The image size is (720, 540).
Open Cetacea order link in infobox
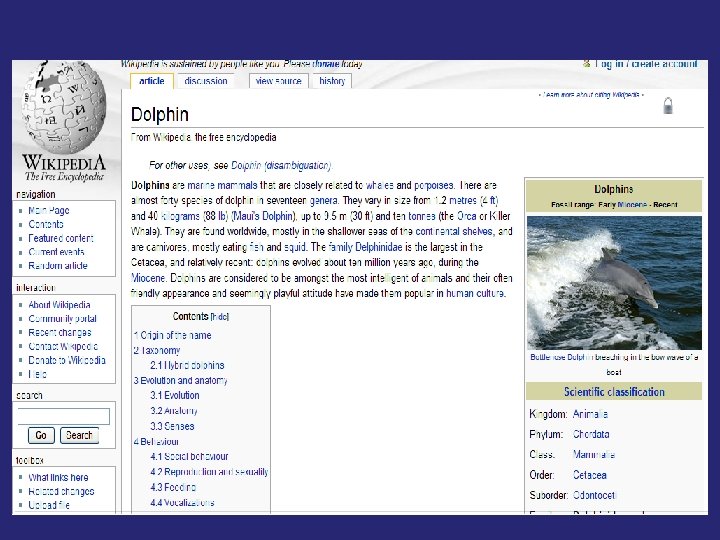click(590, 475)
